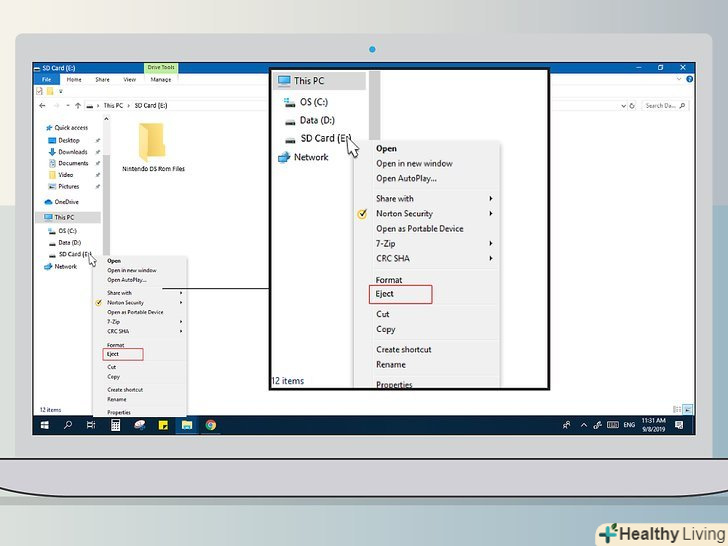728x546 pixels.
Task: Click 'This PC' in address bar breadcrumb
Action: pos(113,106)
